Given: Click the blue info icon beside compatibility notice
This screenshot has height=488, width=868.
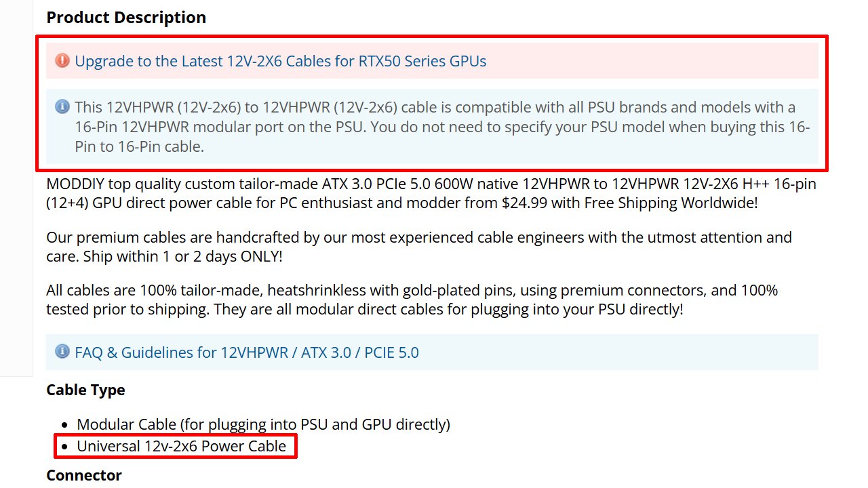Looking at the screenshot, I should pyautogui.click(x=62, y=106).
